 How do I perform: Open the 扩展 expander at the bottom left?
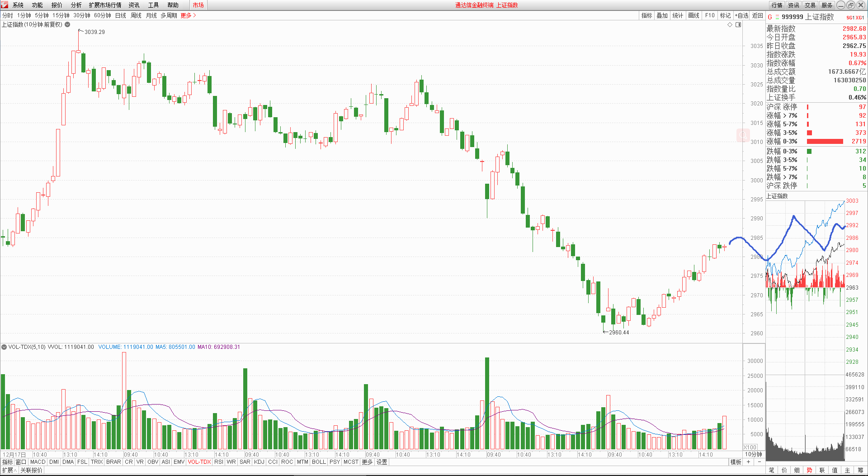click(x=9, y=470)
